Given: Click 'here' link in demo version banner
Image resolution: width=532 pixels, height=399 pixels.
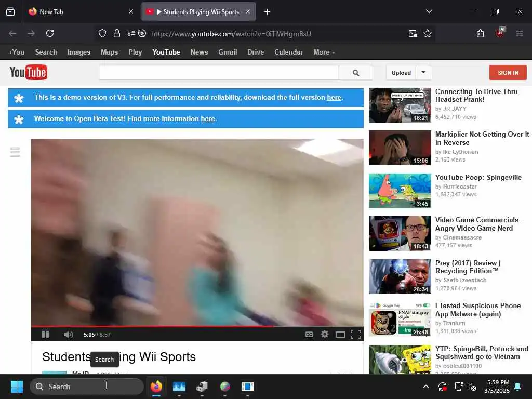Looking at the screenshot, I should tap(334, 97).
